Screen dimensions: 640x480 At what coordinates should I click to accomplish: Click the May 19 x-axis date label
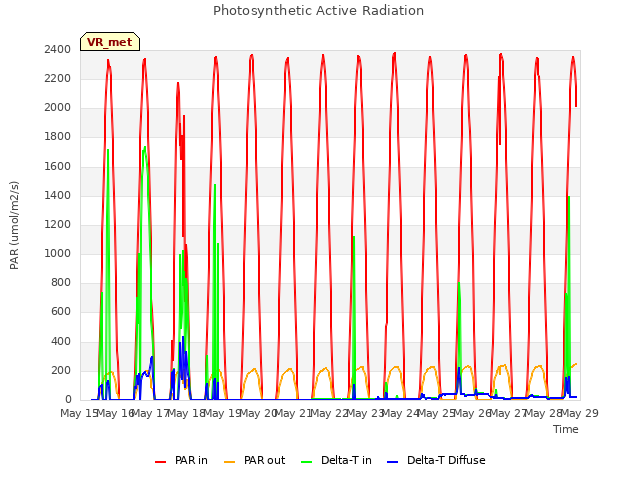[x=222, y=413]
